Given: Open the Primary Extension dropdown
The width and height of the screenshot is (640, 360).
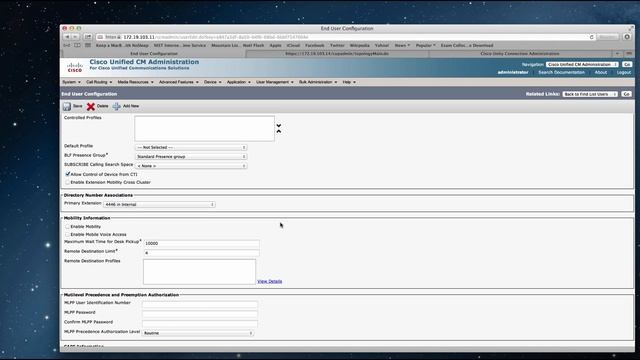Looking at the screenshot, I should click(x=159, y=204).
